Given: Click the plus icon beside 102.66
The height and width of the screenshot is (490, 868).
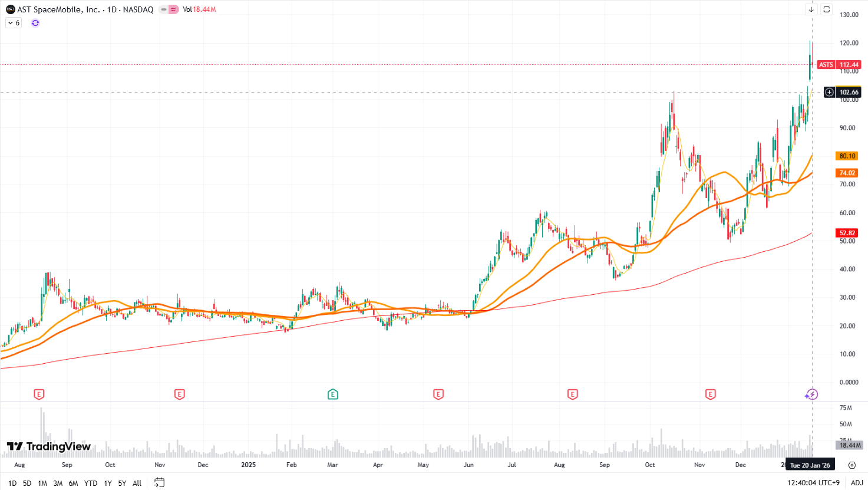Looking at the screenshot, I should point(829,92).
